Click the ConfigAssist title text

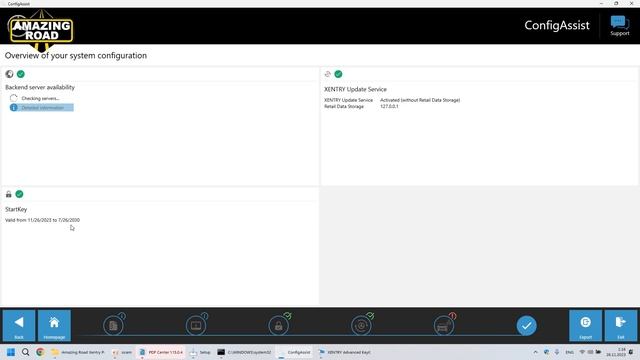(557, 25)
